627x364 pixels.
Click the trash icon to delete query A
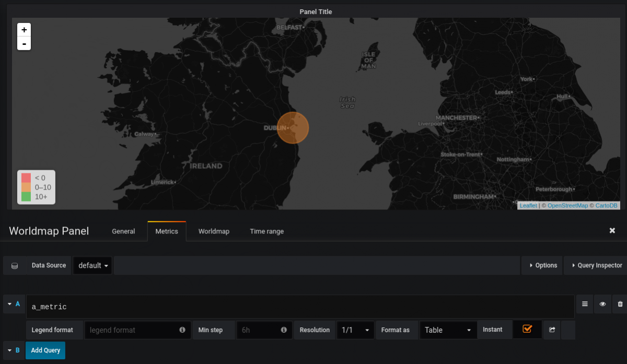[x=620, y=303]
